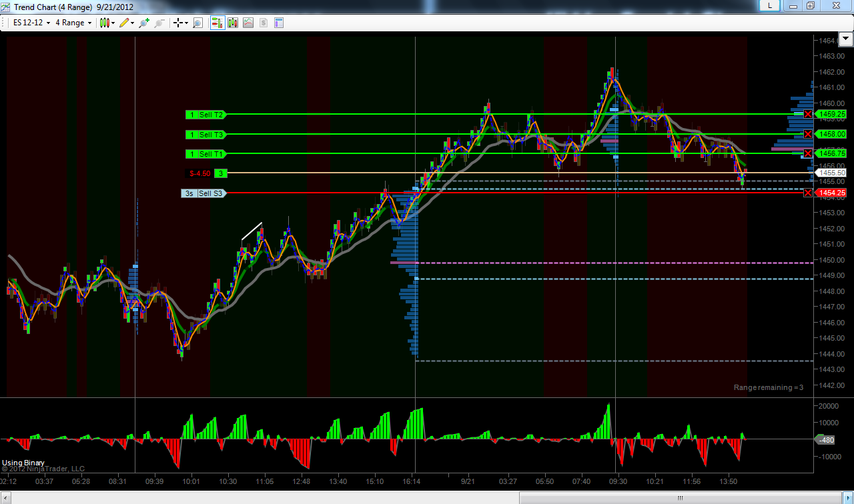This screenshot has width=854, height=504.
Task: Cancel the Sell S3 stop order at 1454.25
Action: click(808, 193)
